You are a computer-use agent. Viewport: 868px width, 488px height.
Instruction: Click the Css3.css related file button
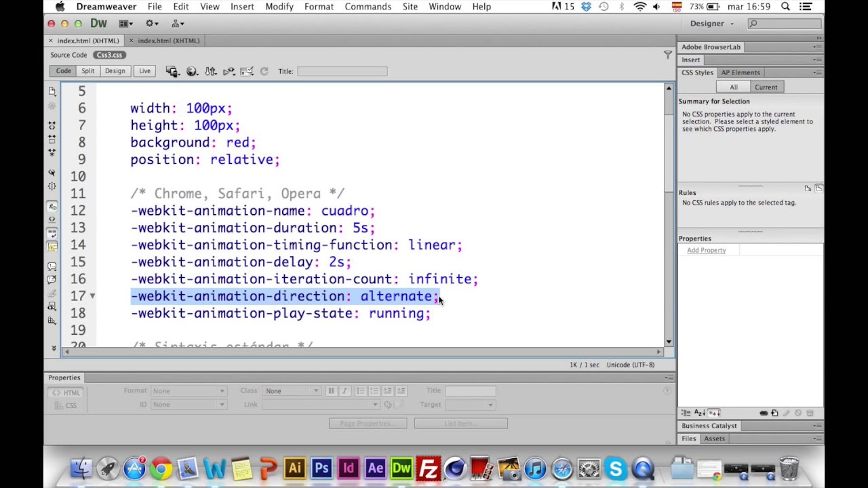point(109,55)
